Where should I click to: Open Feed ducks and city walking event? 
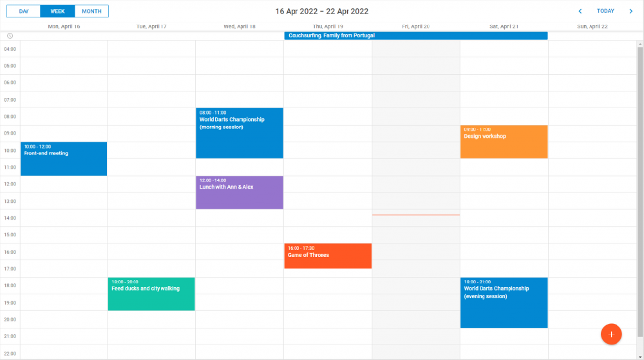click(x=151, y=294)
